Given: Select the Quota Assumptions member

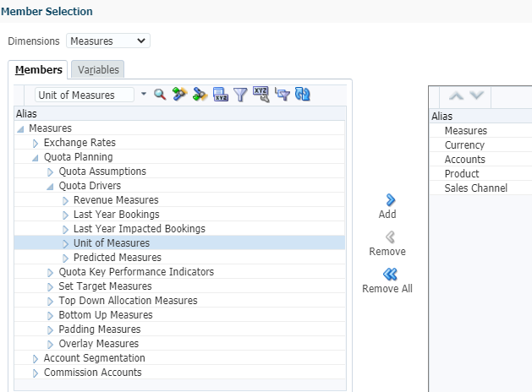Looking at the screenshot, I should point(102,171).
